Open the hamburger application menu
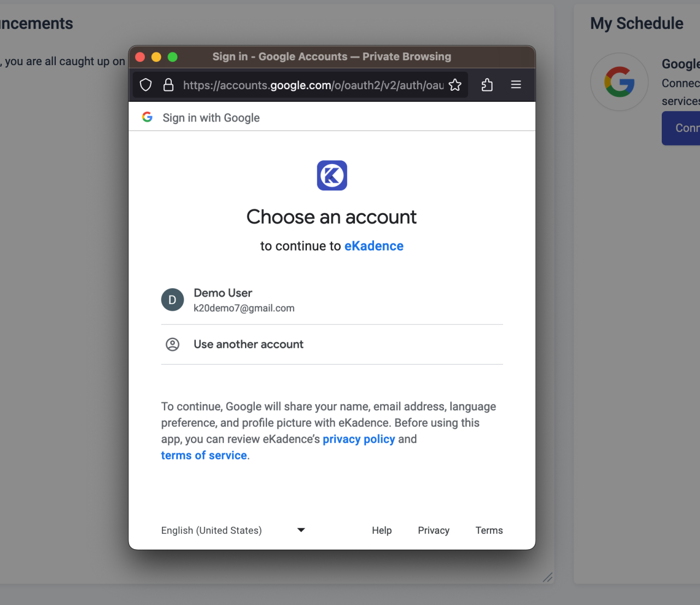The image size is (700, 605). coord(516,85)
